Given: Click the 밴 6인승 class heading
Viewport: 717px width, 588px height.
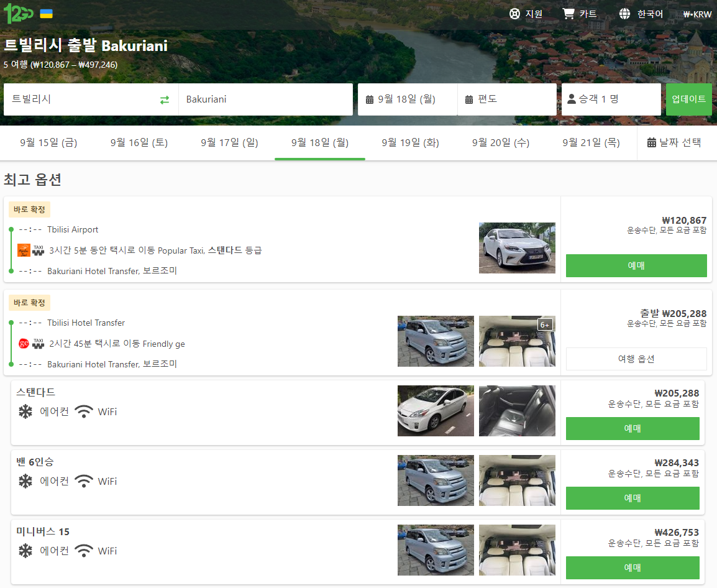Looking at the screenshot, I should pos(35,462).
